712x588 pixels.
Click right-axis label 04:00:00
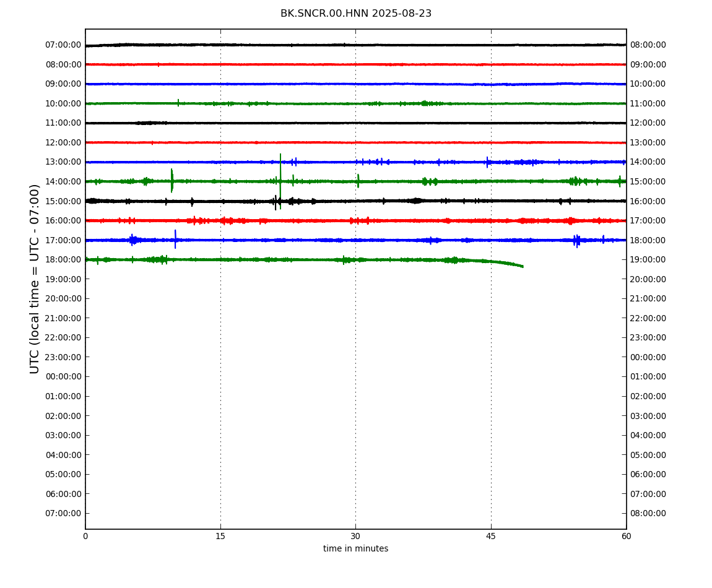[x=648, y=436]
